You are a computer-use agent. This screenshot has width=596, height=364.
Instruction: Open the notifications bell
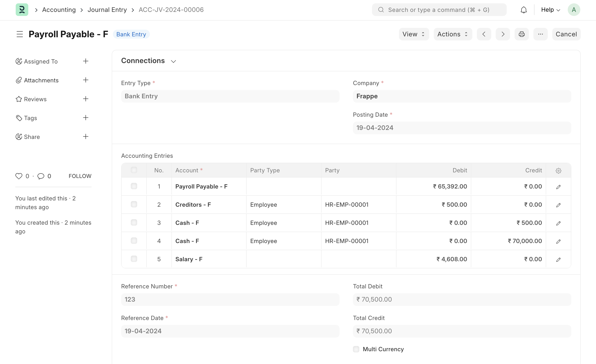[524, 10]
